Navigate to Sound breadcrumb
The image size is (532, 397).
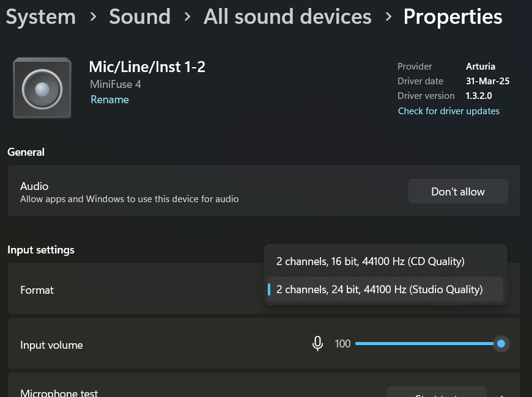(140, 16)
